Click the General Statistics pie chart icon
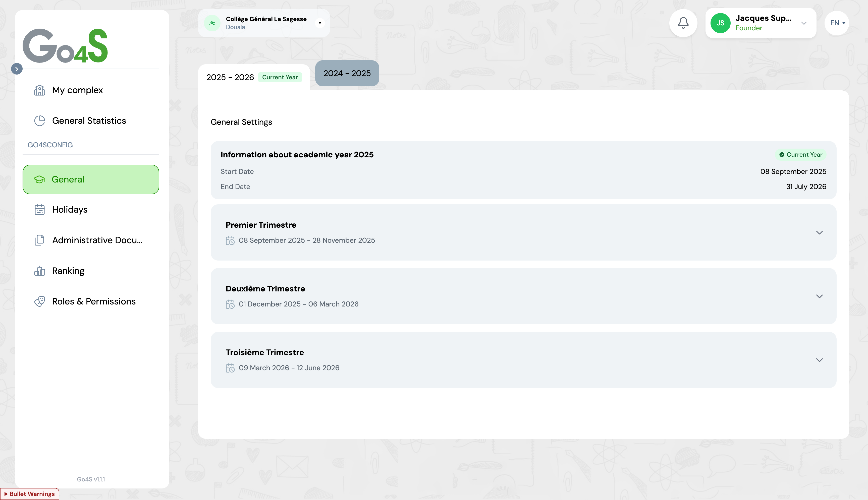Viewport: 868px width, 500px height. (39, 120)
